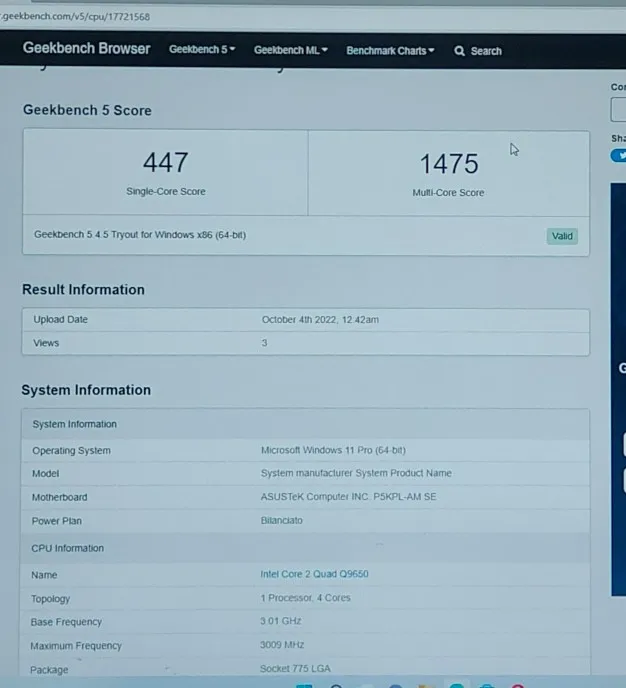Image resolution: width=626 pixels, height=688 pixels.
Task: Click Microsoft Windows 11 Pro value
Action: (333, 450)
